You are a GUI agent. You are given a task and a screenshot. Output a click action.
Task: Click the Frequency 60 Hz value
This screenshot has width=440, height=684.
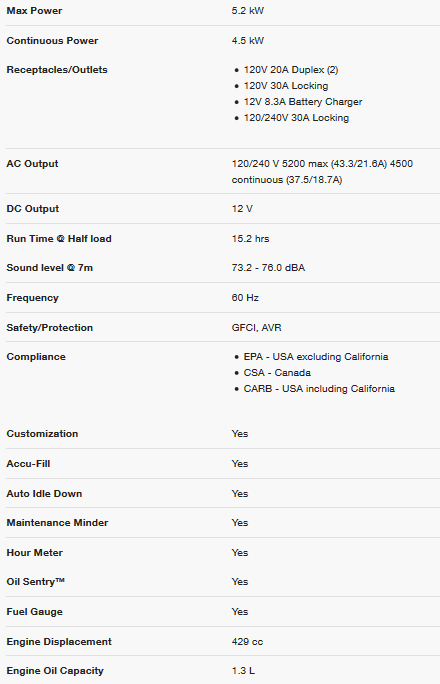(245, 298)
